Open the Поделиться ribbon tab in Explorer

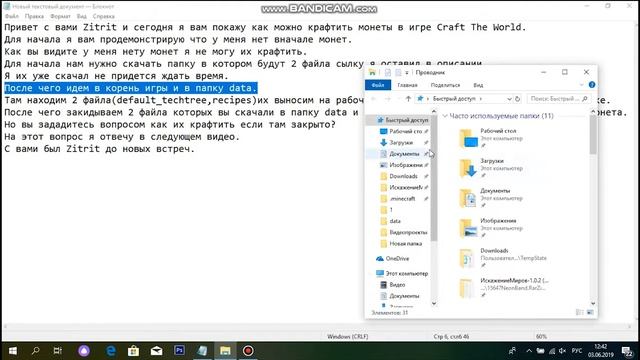coord(445,85)
